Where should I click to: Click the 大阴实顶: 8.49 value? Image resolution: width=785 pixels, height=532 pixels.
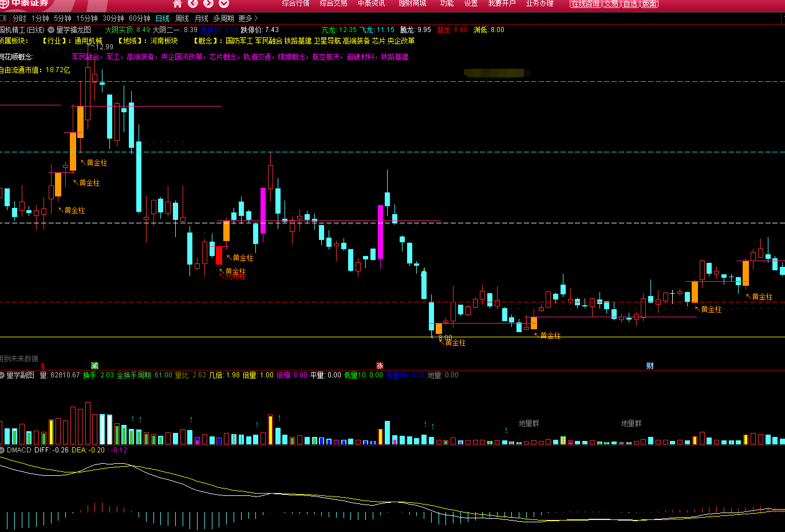pyautogui.click(x=127, y=30)
